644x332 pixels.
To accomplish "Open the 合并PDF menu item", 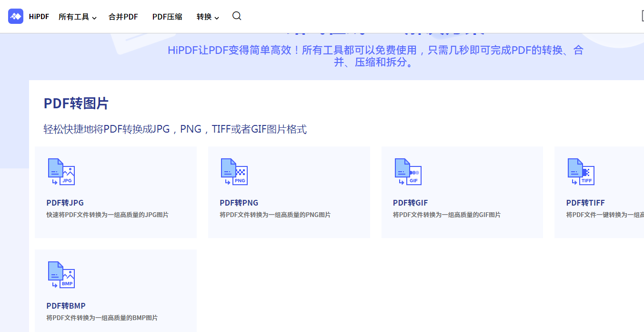I will tap(123, 16).
